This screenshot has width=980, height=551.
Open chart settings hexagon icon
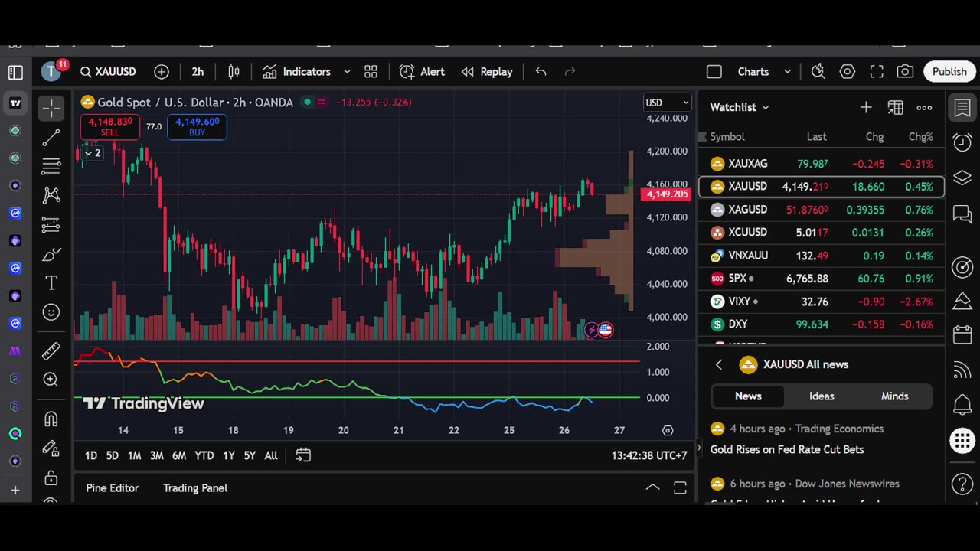click(848, 72)
